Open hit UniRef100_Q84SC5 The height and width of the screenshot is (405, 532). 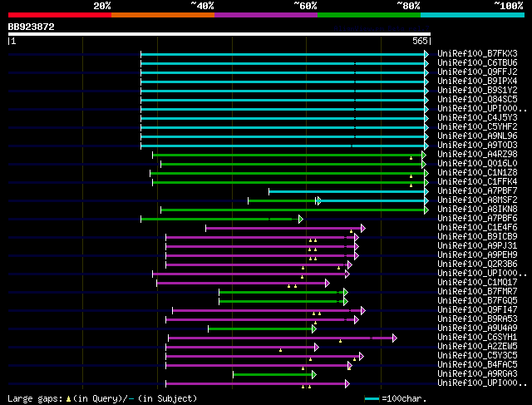click(477, 100)
